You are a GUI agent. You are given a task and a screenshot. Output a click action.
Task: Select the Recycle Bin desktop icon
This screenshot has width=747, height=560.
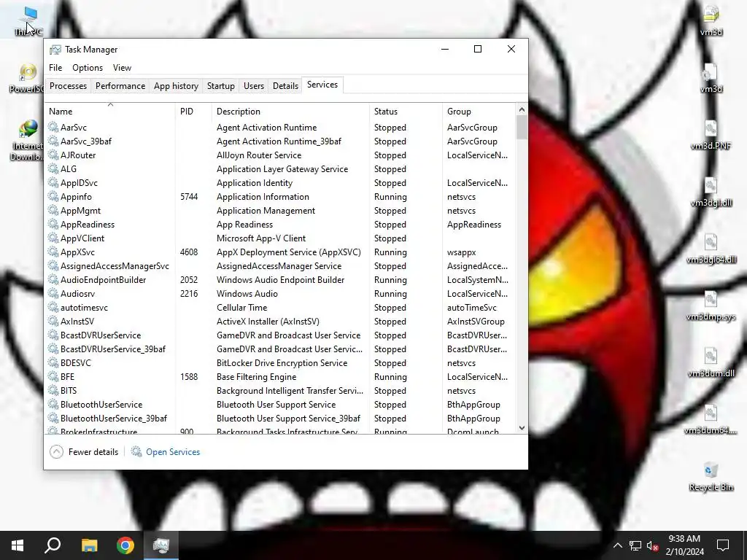[711, 477]
